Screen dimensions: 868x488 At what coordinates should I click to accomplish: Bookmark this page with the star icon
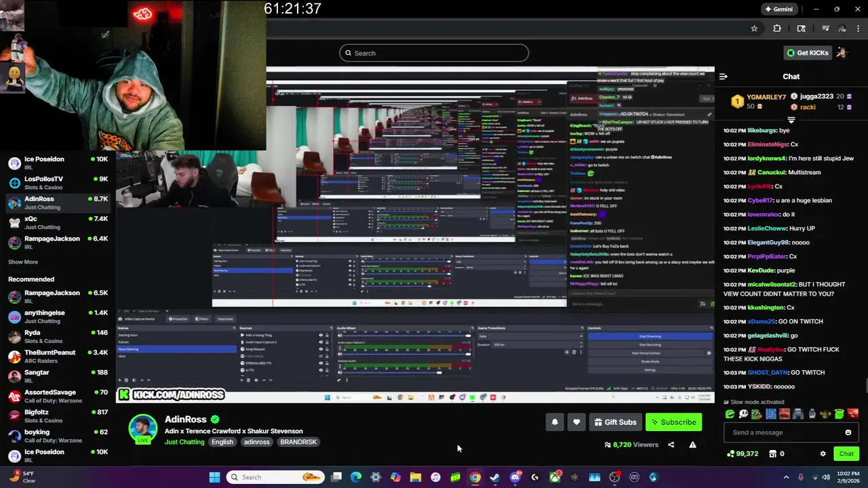[x=754, y=28]
